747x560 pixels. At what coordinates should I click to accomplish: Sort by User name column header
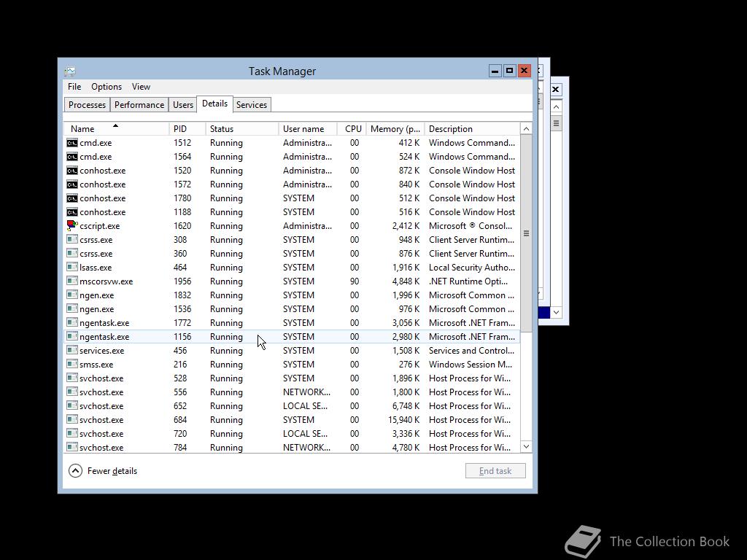(x=308, y=129)
